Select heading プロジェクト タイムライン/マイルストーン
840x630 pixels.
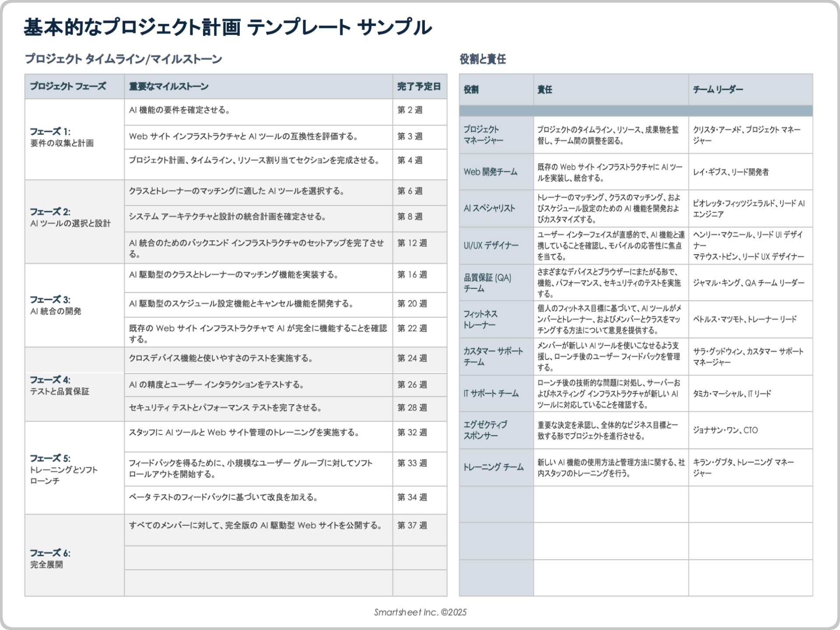pos(124,59)
